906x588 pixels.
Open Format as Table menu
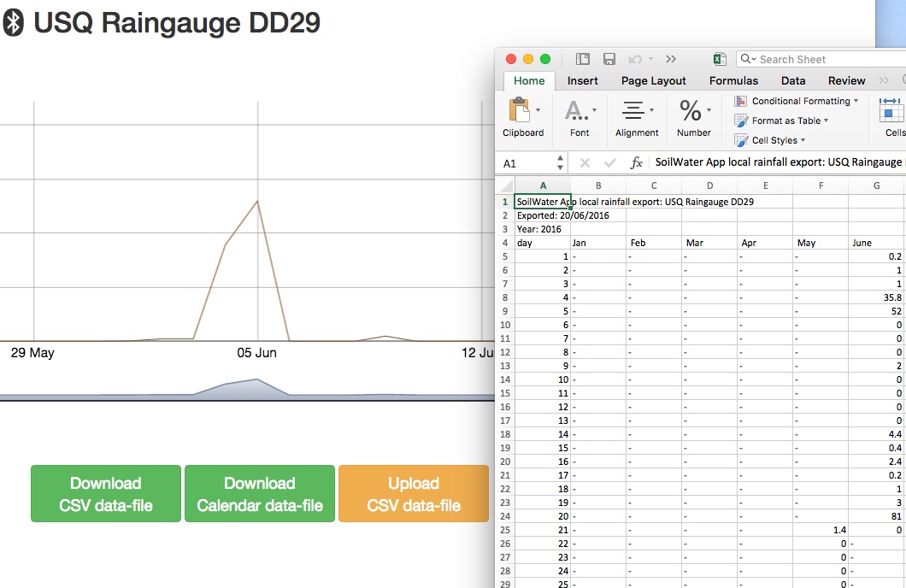click(781, 121)
